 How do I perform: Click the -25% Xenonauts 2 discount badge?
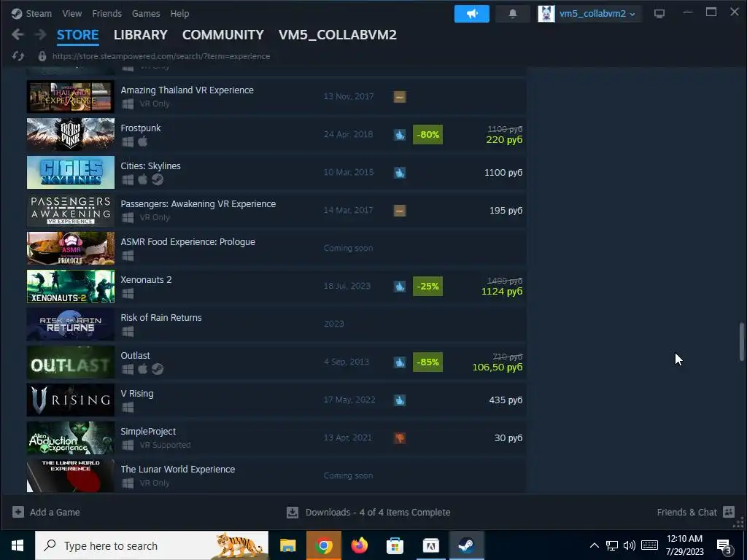[427, 286]
